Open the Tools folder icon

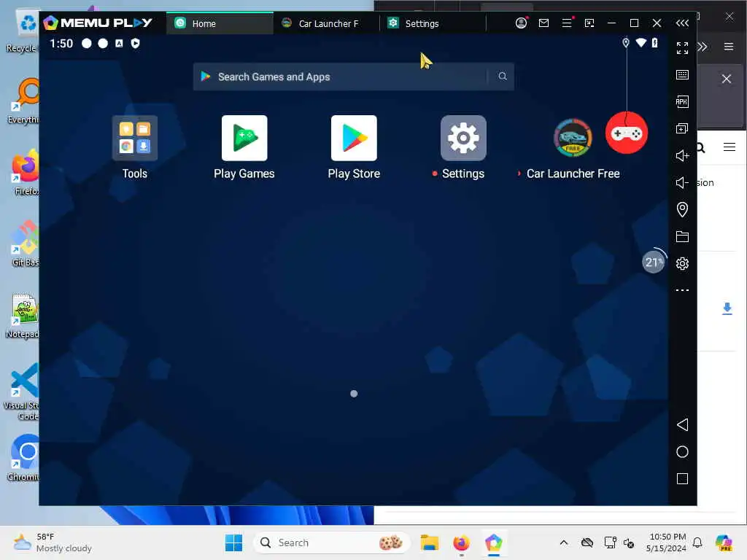tap(135, 138)
